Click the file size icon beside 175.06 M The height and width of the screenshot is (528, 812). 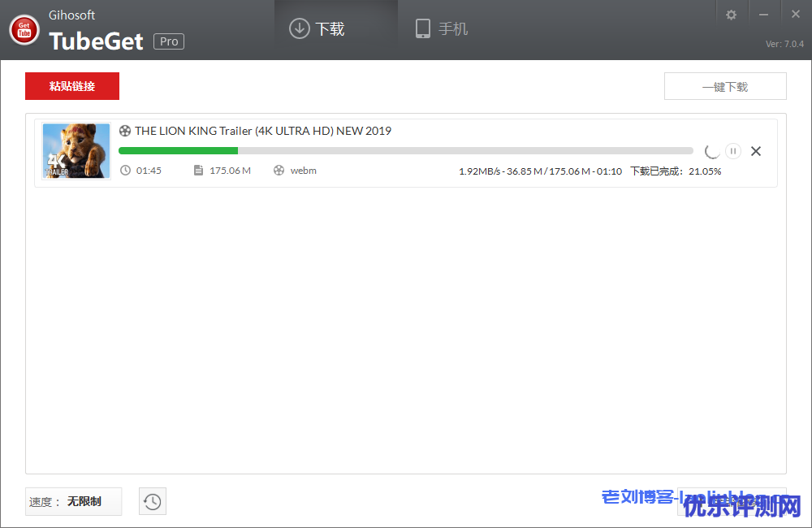[x=198, y=170]
